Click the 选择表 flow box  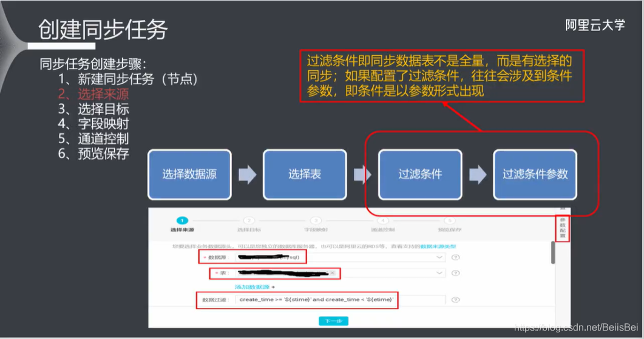coord(305,175)
